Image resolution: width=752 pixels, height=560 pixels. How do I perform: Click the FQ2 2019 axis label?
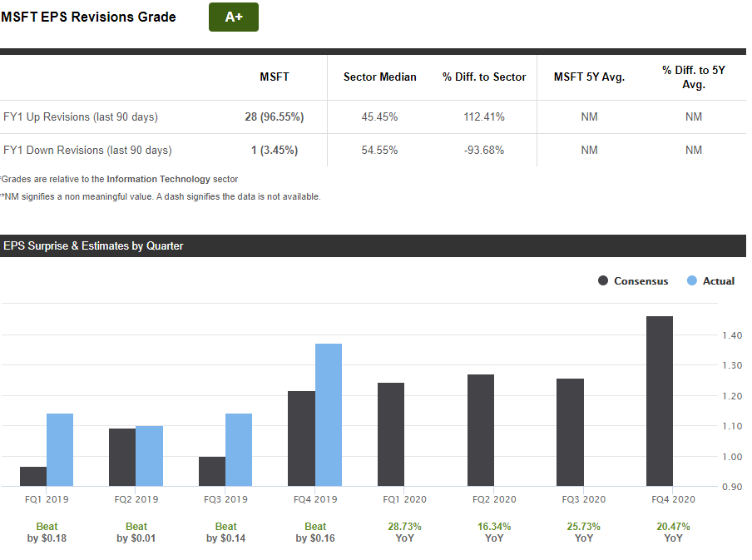[136, 499]
